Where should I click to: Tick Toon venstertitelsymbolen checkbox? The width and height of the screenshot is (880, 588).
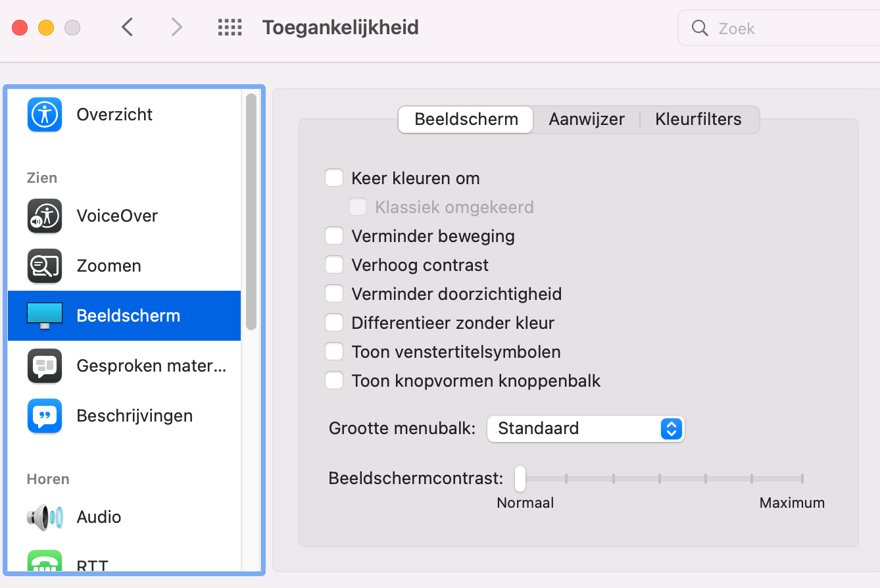[335, 352]
